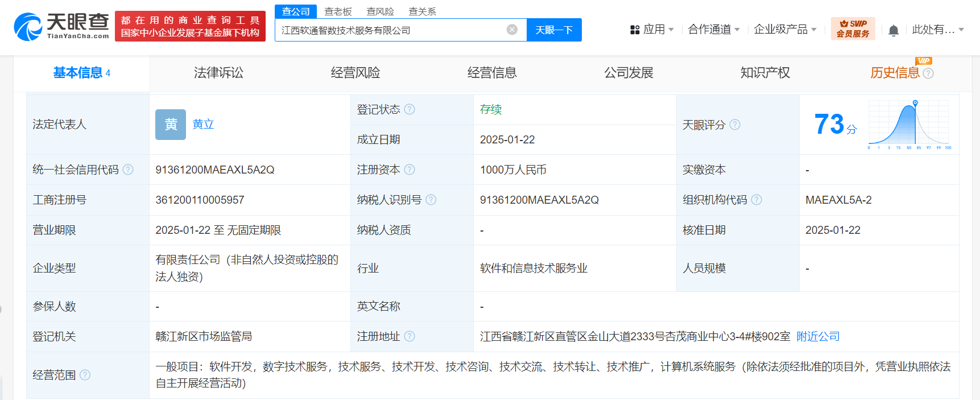Click help icon next to 注册地址
980x400 pixels.
(410, 336)
